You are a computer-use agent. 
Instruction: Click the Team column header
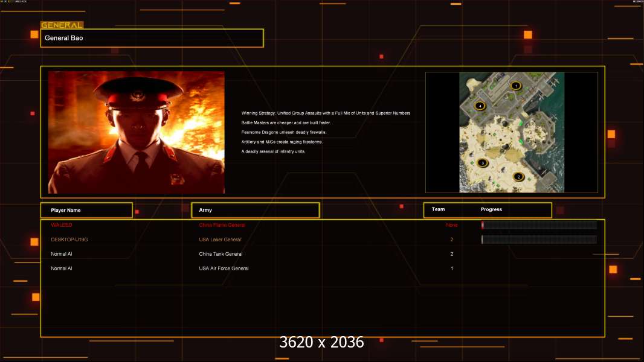coord(438,209)
